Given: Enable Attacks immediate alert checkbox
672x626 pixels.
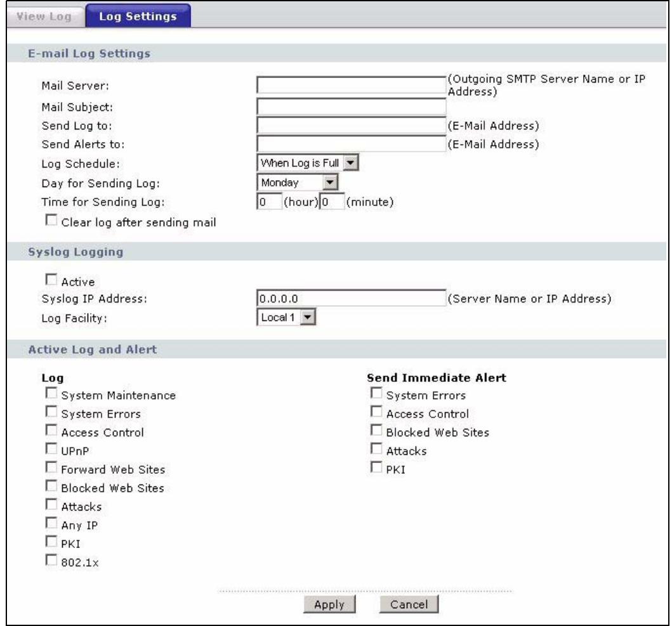Looking at the screenshot, I should [376, 448].
